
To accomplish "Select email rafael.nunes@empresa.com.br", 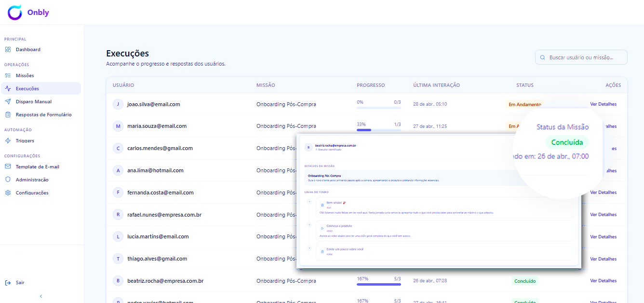I will tap(164, 215).
